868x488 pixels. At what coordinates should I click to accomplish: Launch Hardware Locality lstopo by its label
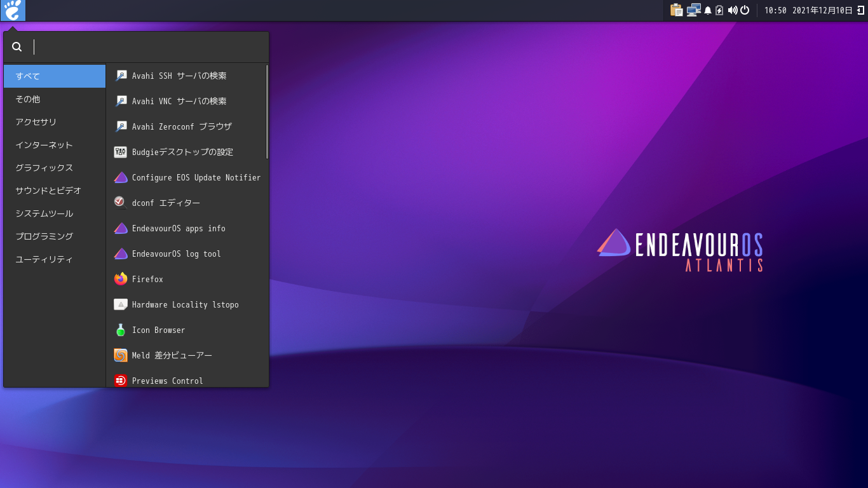[186, 304]
